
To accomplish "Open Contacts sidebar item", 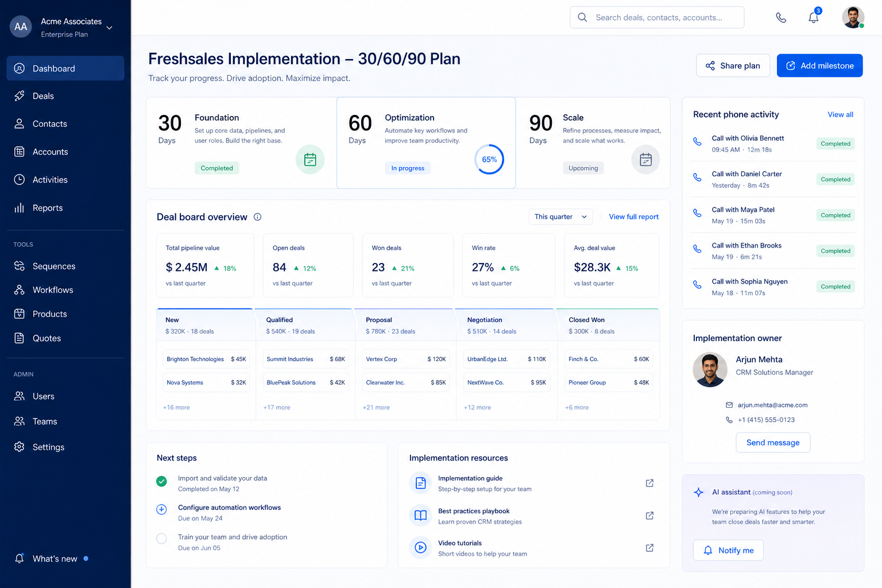I will pos(65,124).
